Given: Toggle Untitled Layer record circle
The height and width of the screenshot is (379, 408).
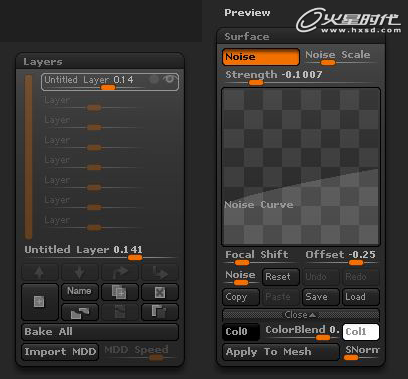Looking at the screenshot, I should click(154, 79).
